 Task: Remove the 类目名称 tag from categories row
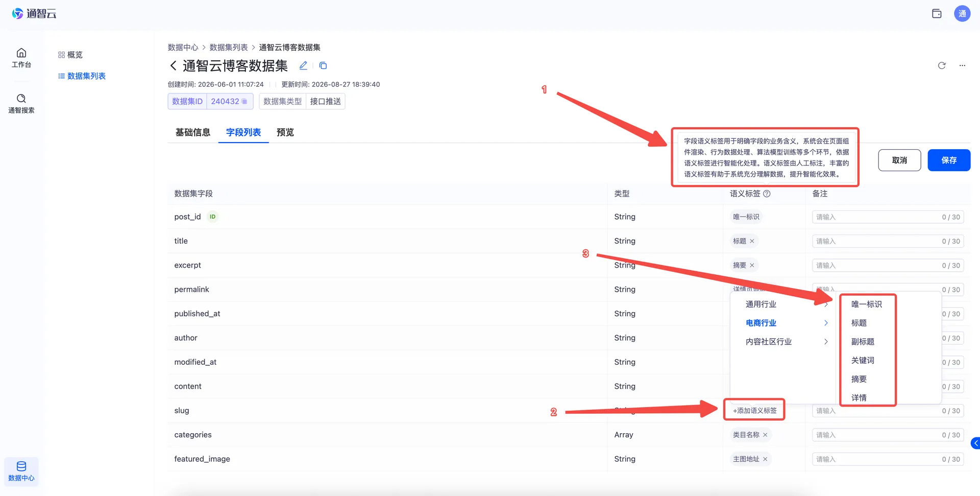pyautogui.click(x=765, y=435)
